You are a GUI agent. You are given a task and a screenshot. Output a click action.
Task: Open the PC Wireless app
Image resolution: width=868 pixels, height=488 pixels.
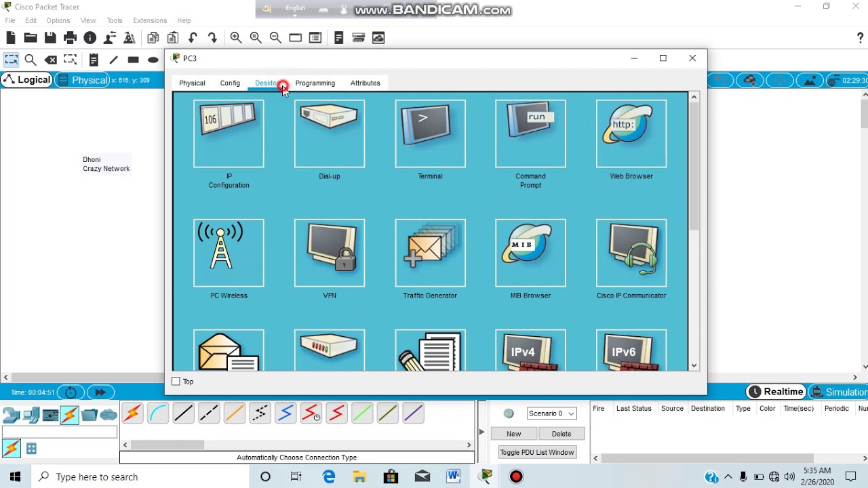click(229, 253)
